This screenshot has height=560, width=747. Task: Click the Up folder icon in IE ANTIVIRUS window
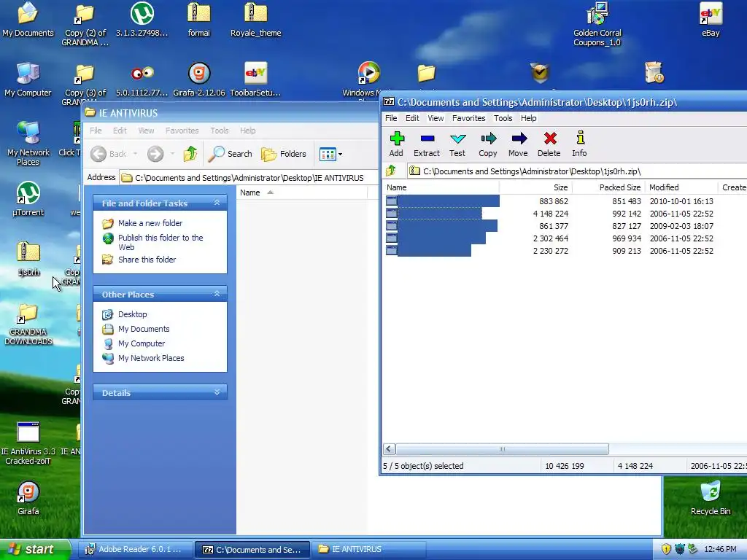click(190, 154)
